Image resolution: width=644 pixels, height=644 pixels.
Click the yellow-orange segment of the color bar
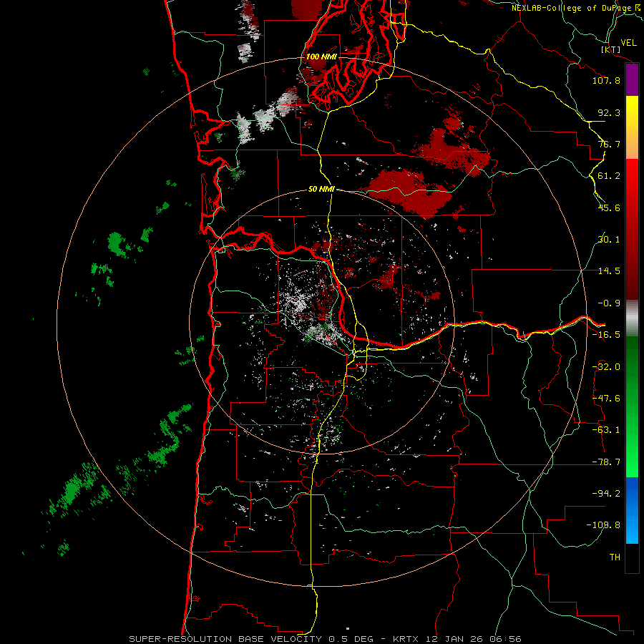tap(632, 127)
